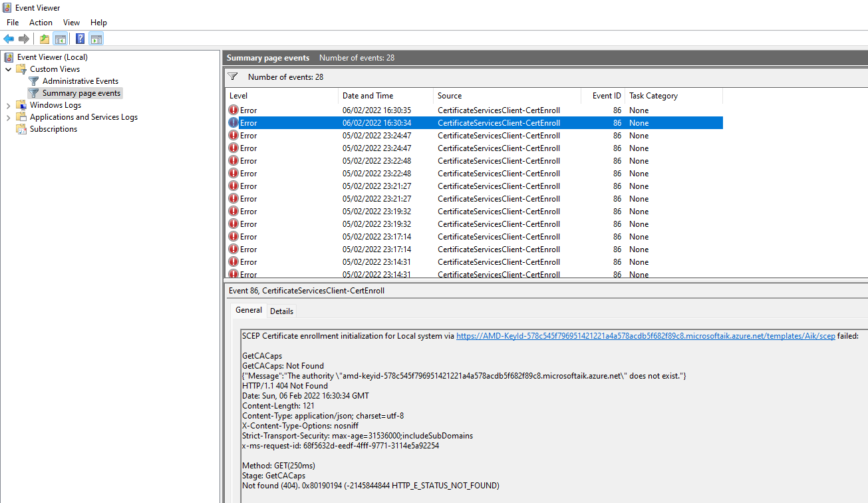Click the 'Strict-Transport-Security' header line
Viewport: 868px width, 503px height.
tap(357, 436)
